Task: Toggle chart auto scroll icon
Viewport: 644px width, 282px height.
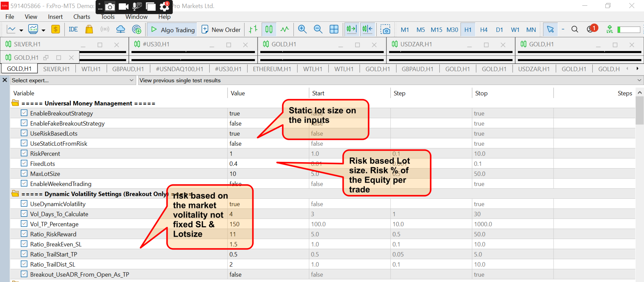Action: [352, 30]
